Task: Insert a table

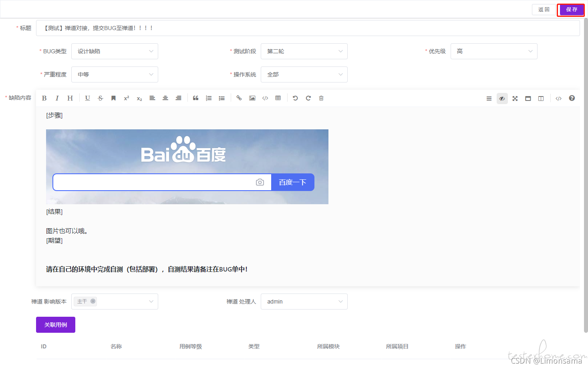Action: pos(278,98)
